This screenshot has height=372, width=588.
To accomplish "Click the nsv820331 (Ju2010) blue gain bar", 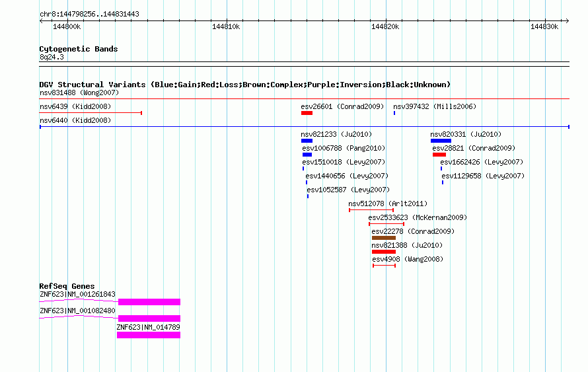I will coord(441,141).
